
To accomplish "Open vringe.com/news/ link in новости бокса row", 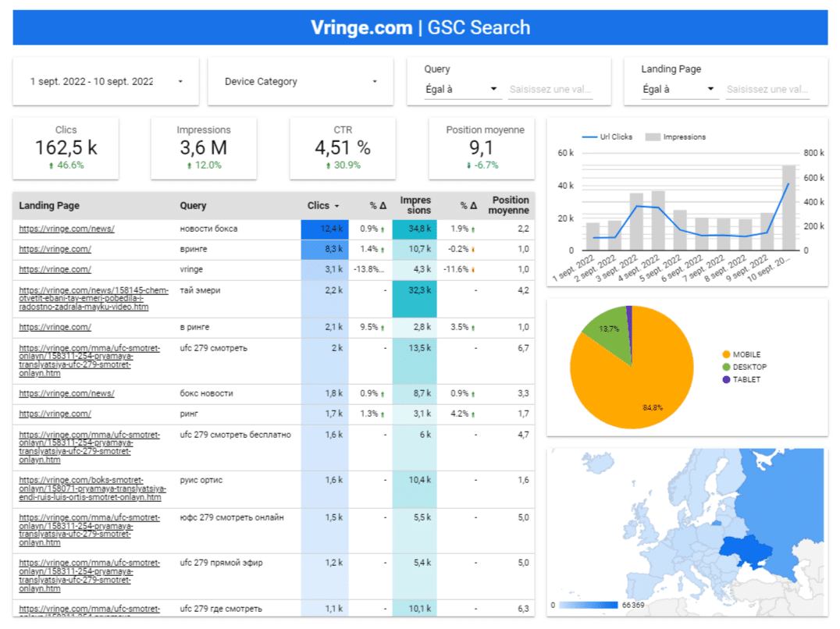I will pyautogui.click(x=67, y=229).
